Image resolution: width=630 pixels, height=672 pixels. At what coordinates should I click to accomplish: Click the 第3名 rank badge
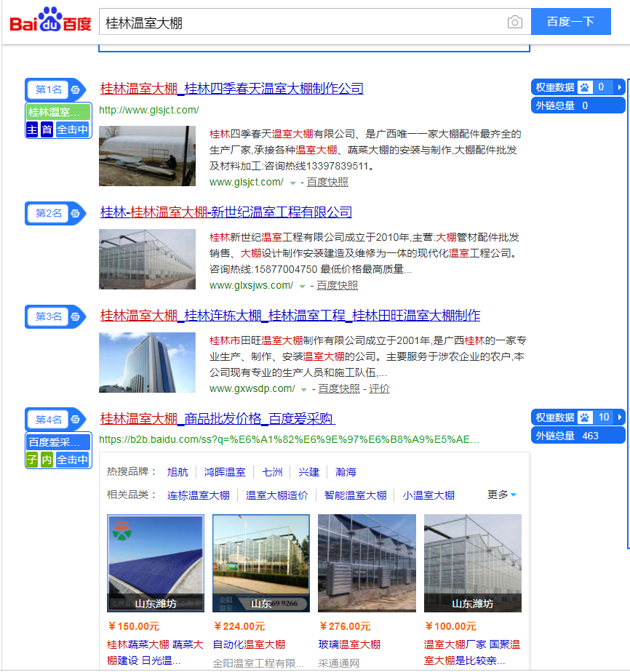point(49,316)
